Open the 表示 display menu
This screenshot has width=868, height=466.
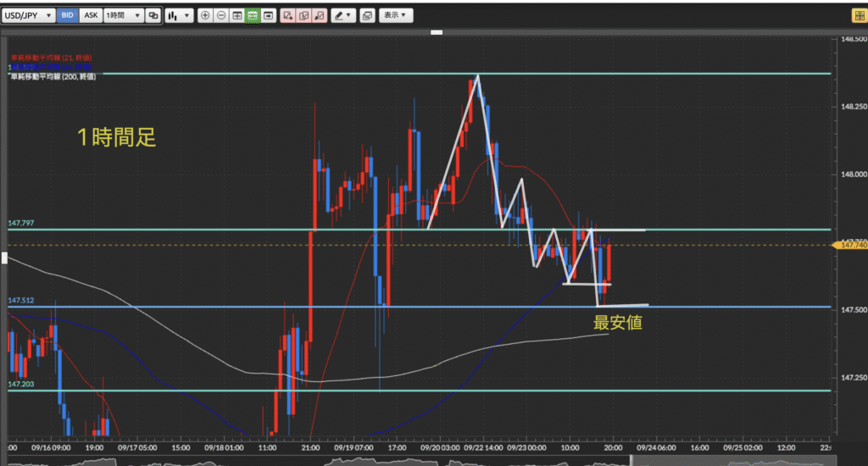[x=394, y=15]
